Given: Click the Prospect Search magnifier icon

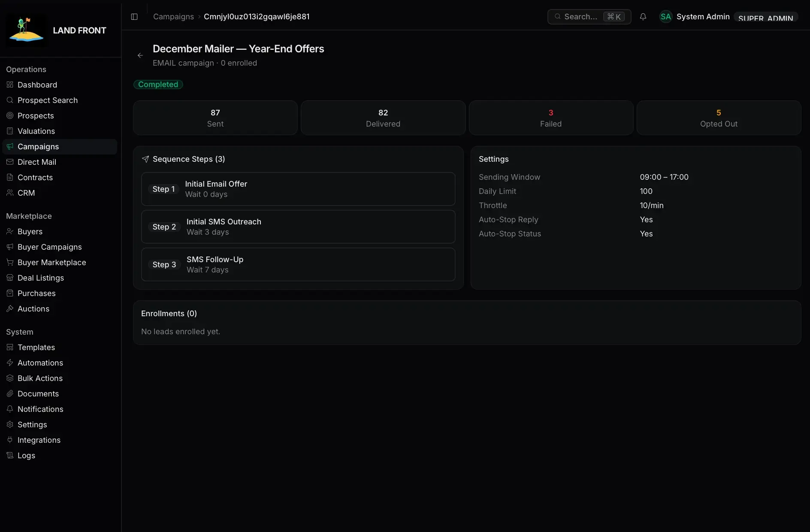Looking at the screenshot, I should 10,100.
